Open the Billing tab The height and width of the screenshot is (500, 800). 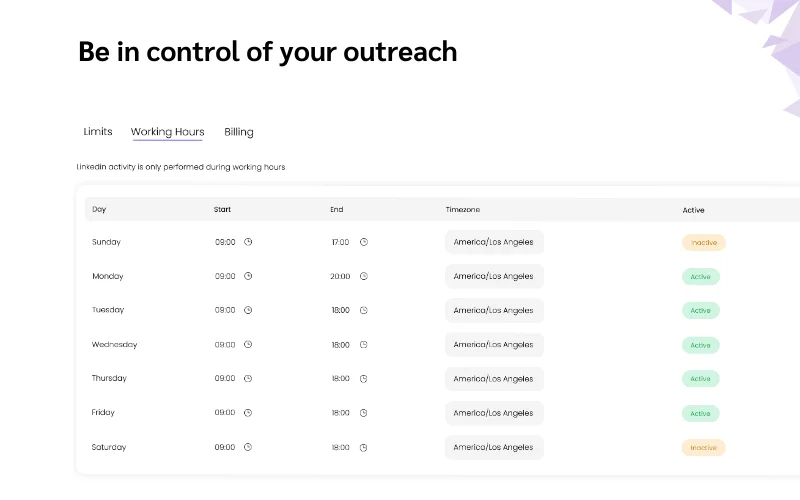click(239, 132)
